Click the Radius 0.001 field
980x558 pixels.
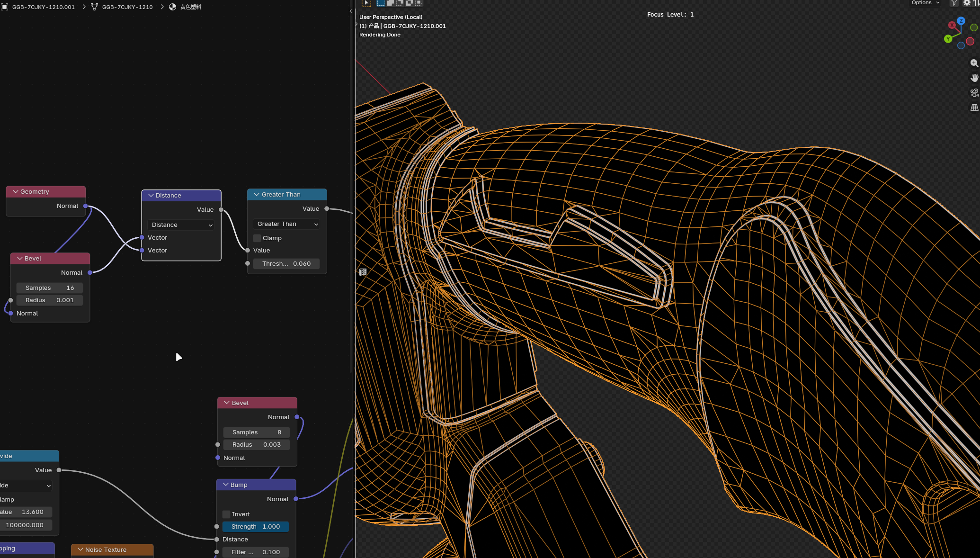tap(50, 300)
